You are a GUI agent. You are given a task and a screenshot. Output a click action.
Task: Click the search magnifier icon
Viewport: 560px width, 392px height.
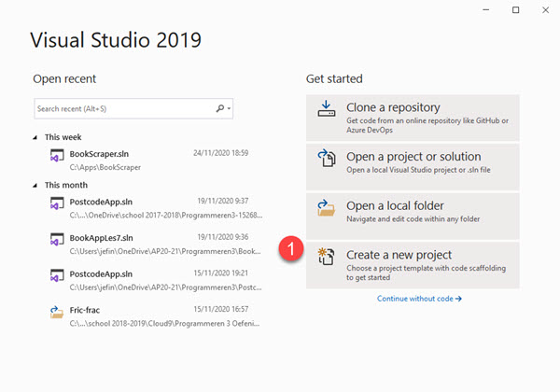coord(220,108)
